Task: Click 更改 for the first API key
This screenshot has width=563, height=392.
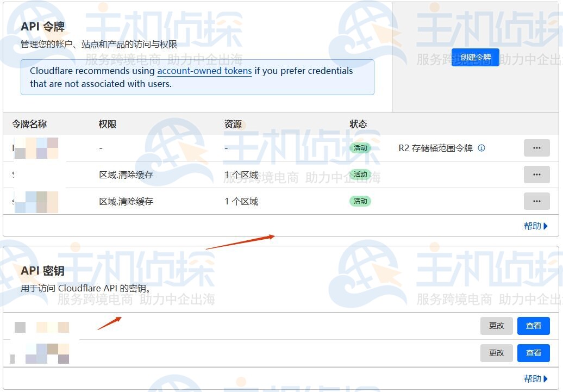Action: (496, 326)
